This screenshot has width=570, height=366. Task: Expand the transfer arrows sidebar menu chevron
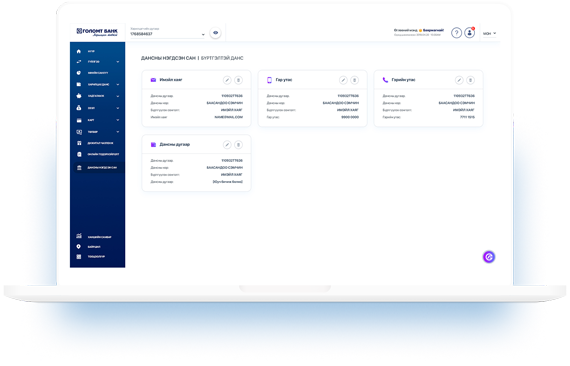click(118, 62)
